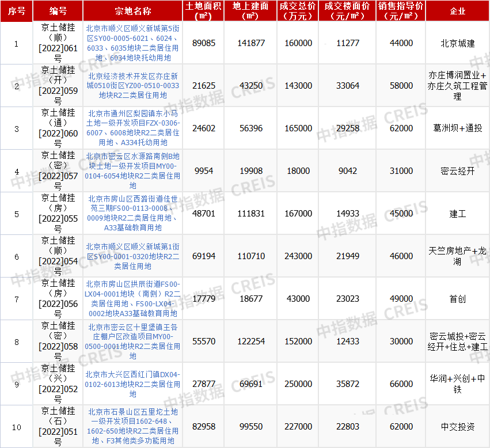490x448 pixels.
Task: Click the 中交投资 company cell
Action: tap(458, 427)
